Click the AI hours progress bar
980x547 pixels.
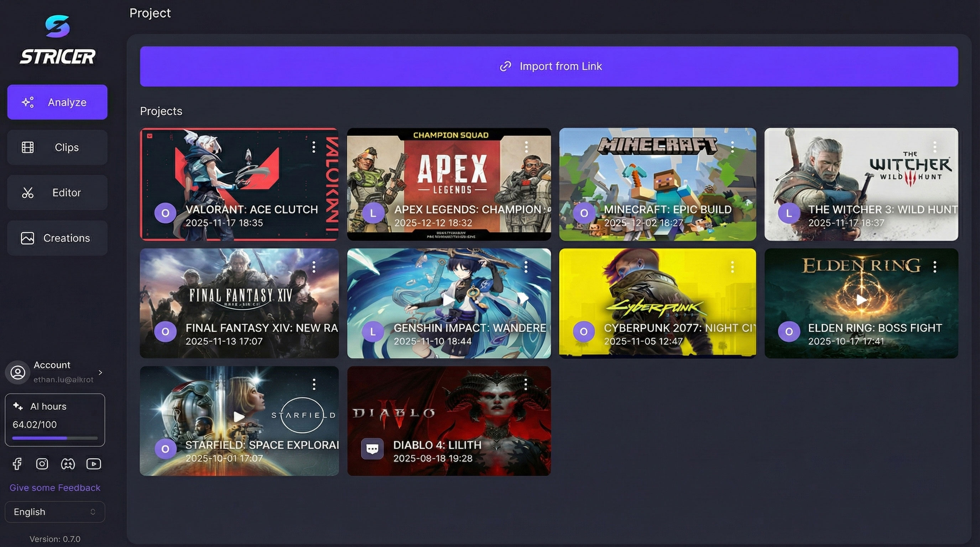coord(55,438)
